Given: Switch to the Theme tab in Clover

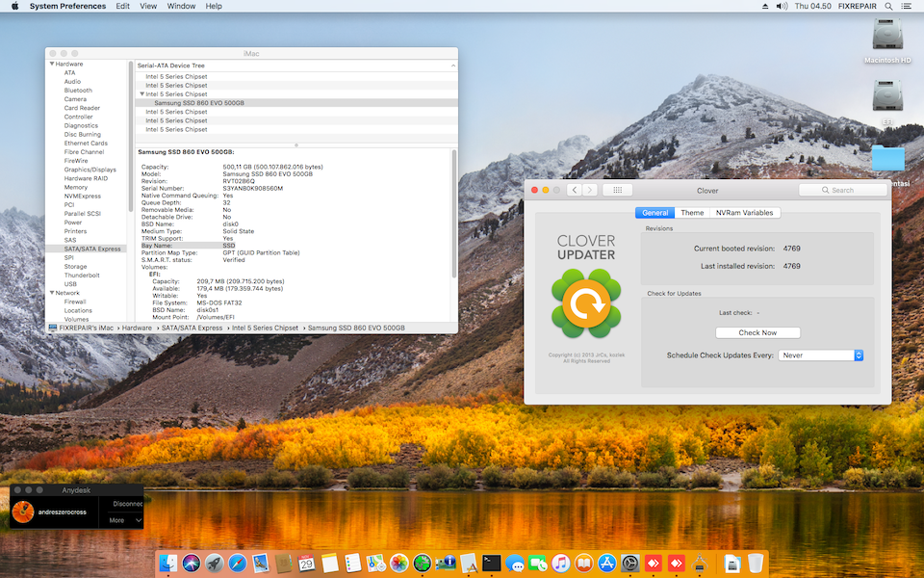Looking at the screenshot, I should coord(692,213).
